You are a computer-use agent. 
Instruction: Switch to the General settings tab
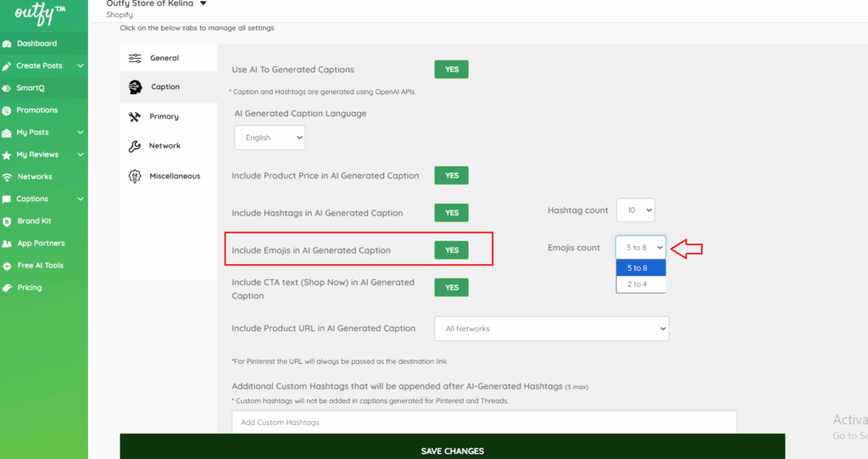click(x=164, y=59)
